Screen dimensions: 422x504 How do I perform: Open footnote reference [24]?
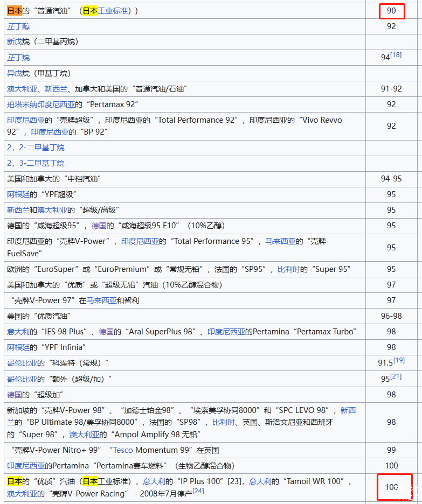pyautogui.click(x=198, y=491)
